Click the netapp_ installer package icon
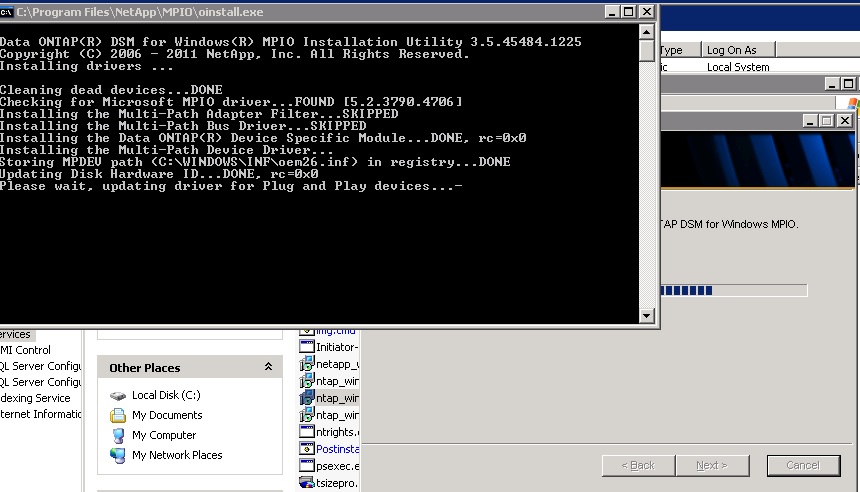This screenshot has width=860, height=492. 307,363
